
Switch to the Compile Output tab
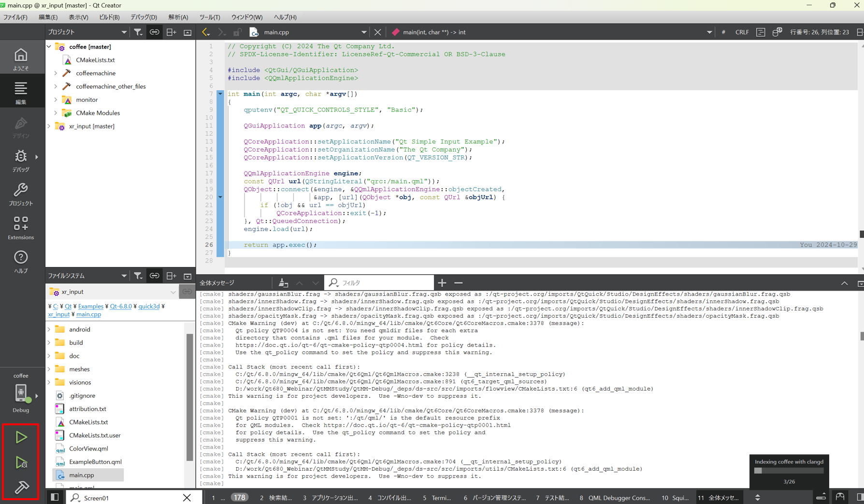tap(389, 498)
